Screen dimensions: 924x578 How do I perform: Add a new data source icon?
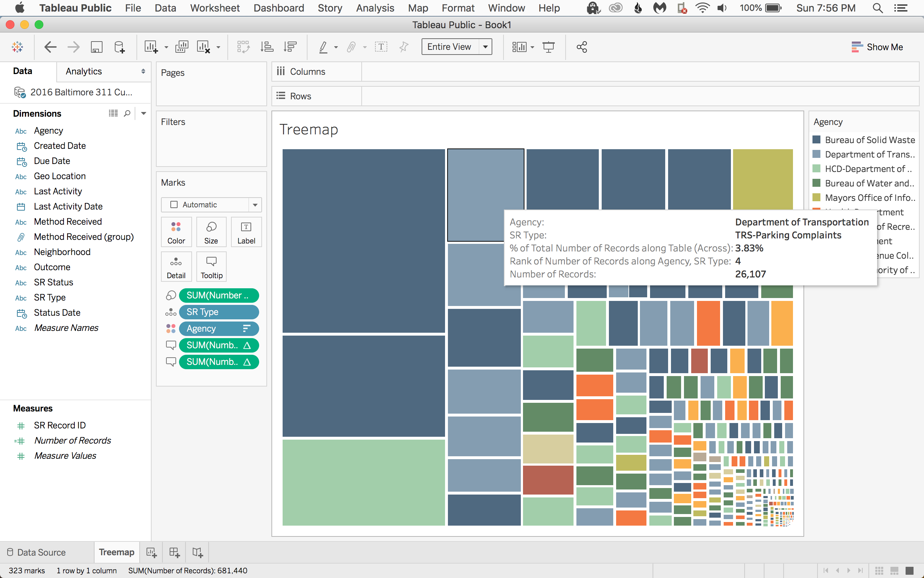pos(119,47)
